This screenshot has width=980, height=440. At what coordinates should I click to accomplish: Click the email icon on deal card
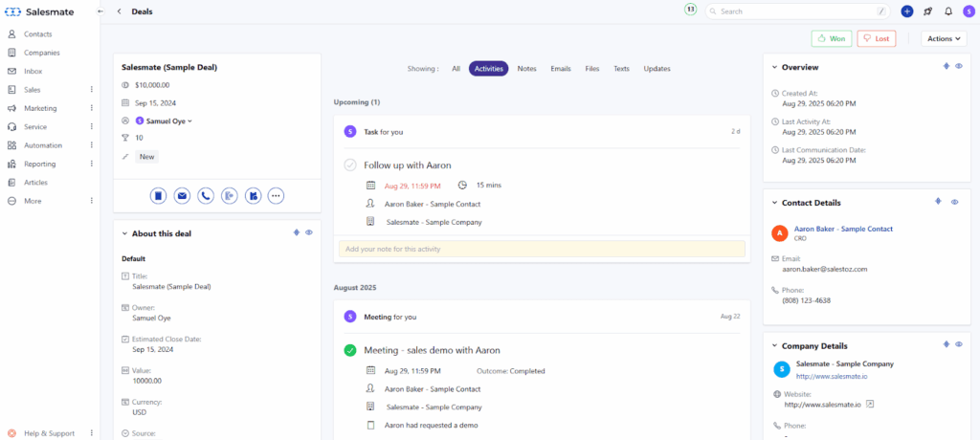point(182,195)
